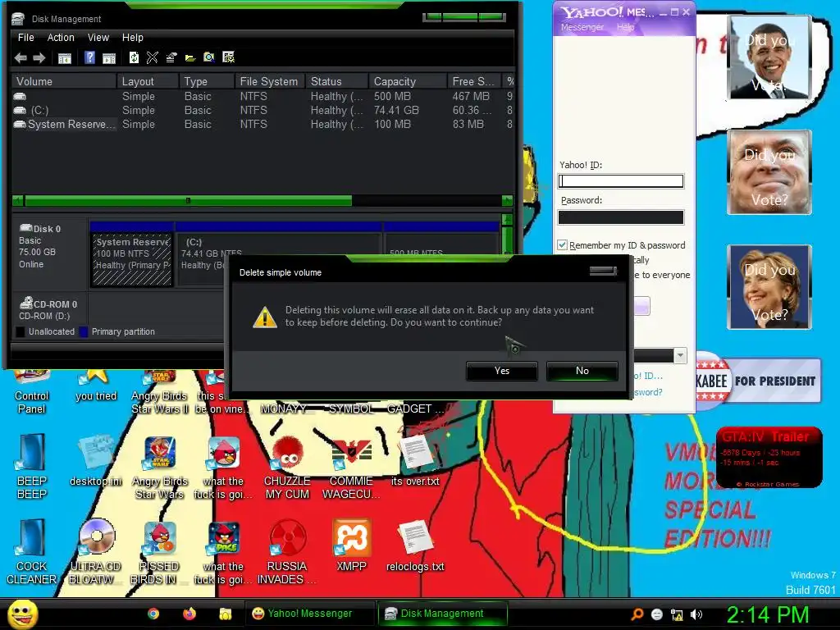The width and height of the screenshot is (840, 630).
Task: Click the Obama Did you Vote thumbnail
Action: pos(769,57)
